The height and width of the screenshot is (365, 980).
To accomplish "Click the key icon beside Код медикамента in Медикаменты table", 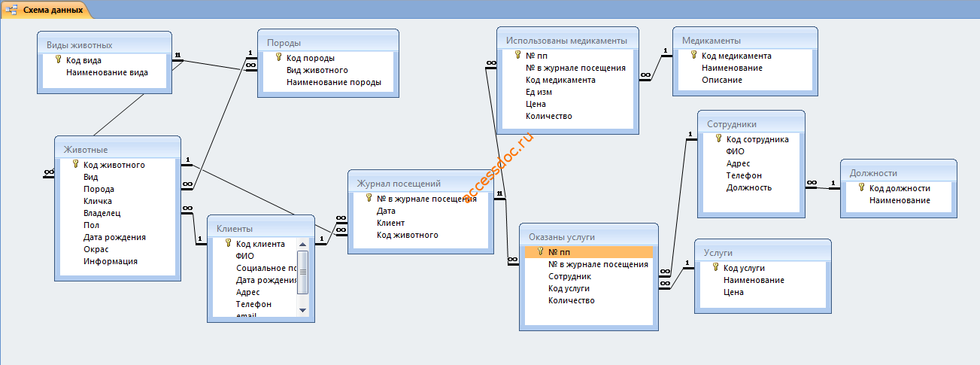I will tap(693, 55).
